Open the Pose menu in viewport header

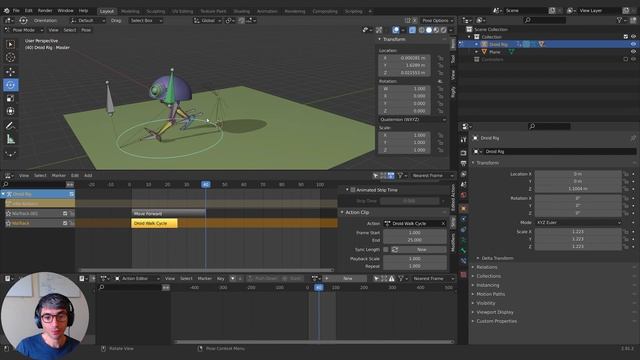point(86,30)
